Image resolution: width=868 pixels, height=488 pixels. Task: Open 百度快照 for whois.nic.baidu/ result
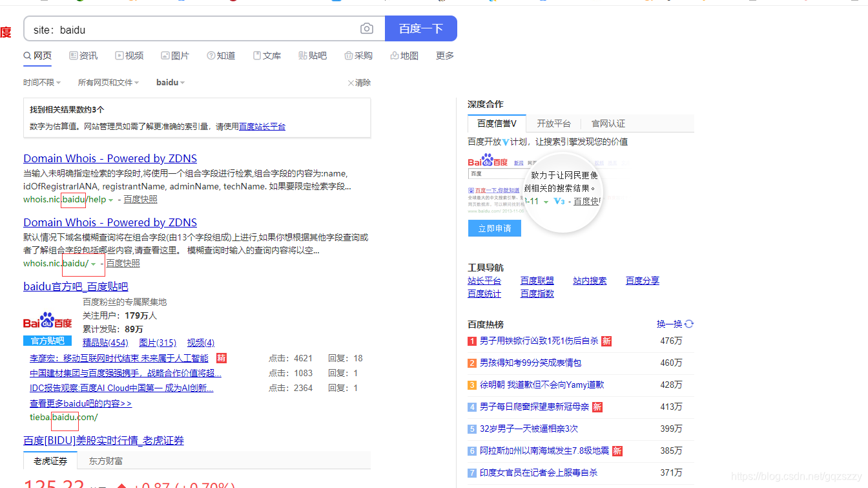click(123, 263)
